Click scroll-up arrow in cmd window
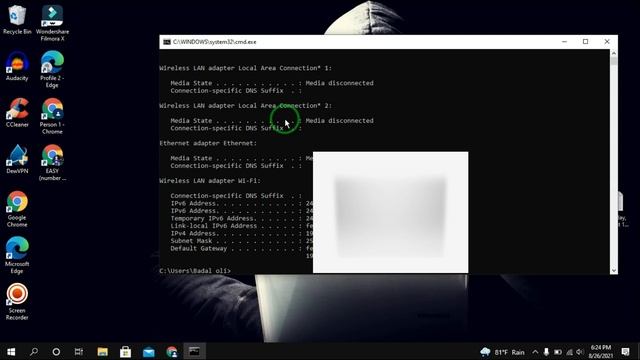 [614, 53]
